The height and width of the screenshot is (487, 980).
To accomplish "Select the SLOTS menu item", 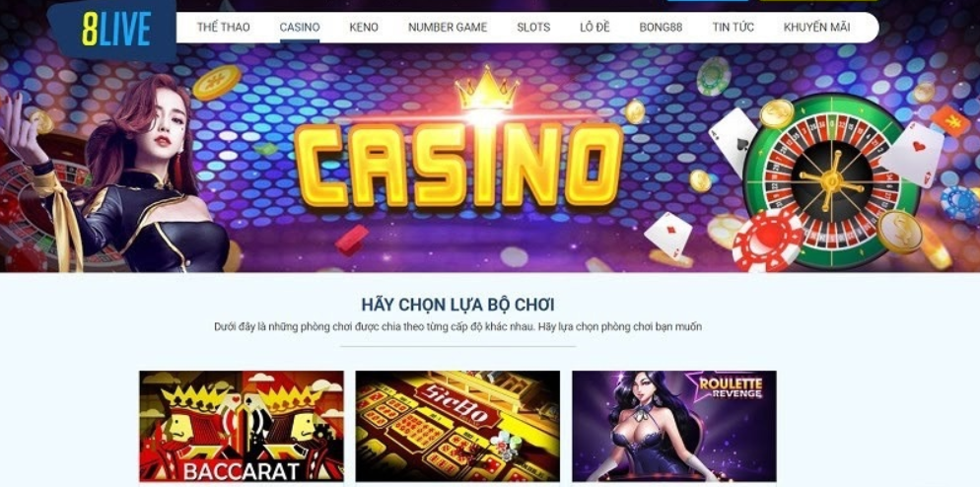I will click(x=533, y=27).
